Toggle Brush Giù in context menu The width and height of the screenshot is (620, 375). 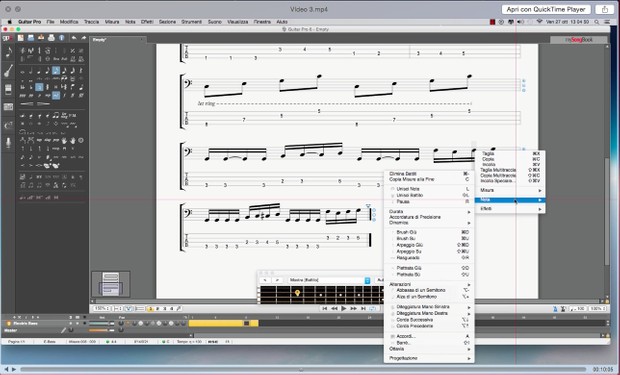(x=429, y=232)
